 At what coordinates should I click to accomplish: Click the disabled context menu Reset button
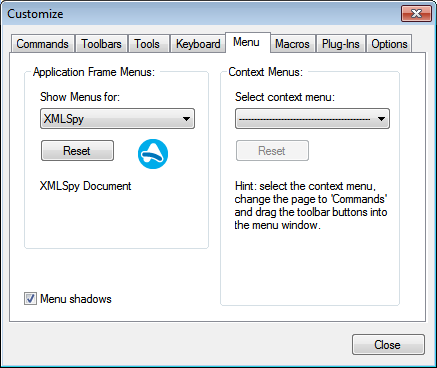[272, 151]
